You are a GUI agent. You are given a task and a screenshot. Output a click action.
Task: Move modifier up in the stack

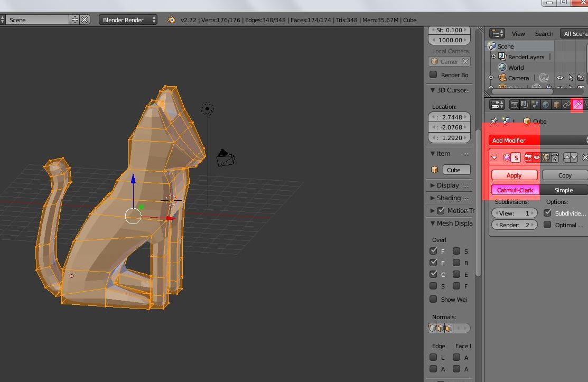tap(567, 157)
